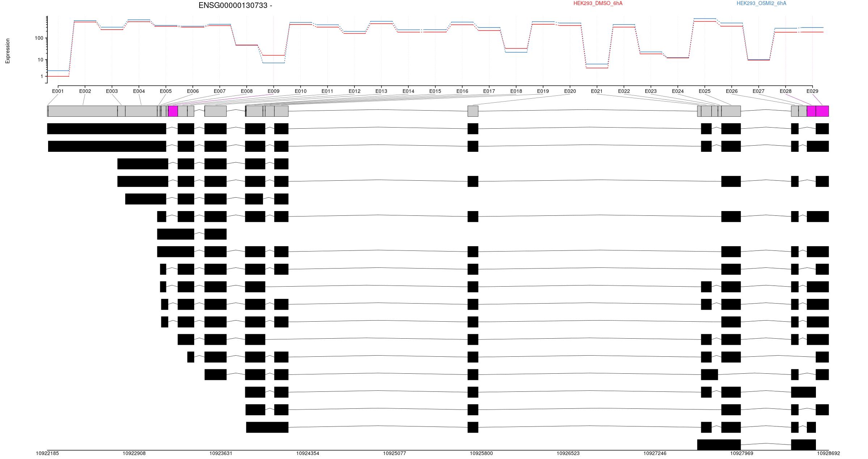Click exon label E022

pos(624,91)
